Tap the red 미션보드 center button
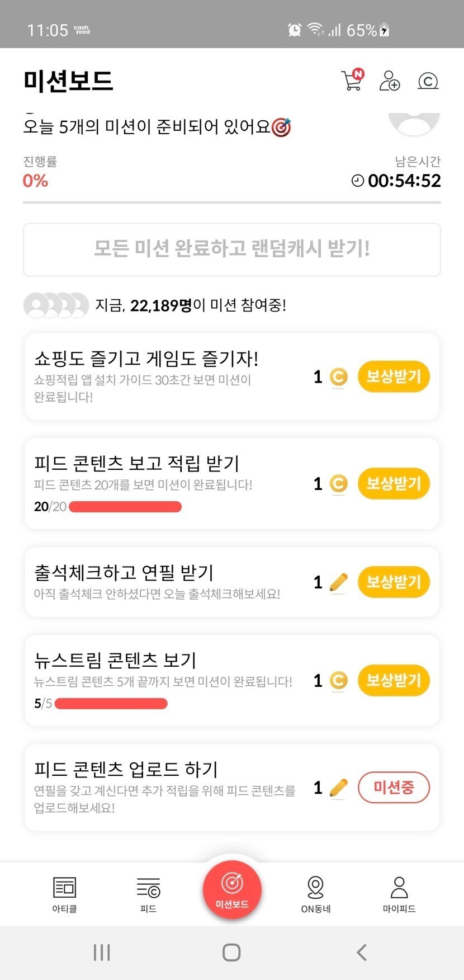 pos(232,889)
